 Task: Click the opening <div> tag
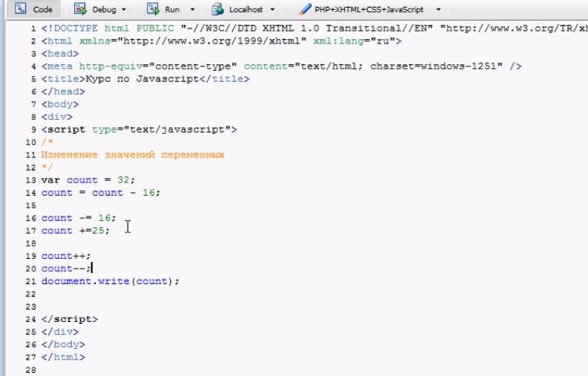click(x=57, y=117)
